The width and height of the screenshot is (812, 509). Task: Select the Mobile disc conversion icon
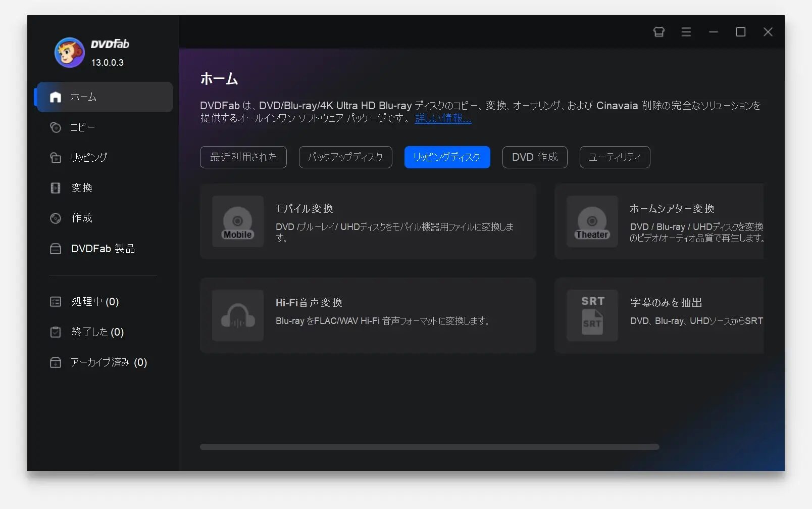point(238,221)
